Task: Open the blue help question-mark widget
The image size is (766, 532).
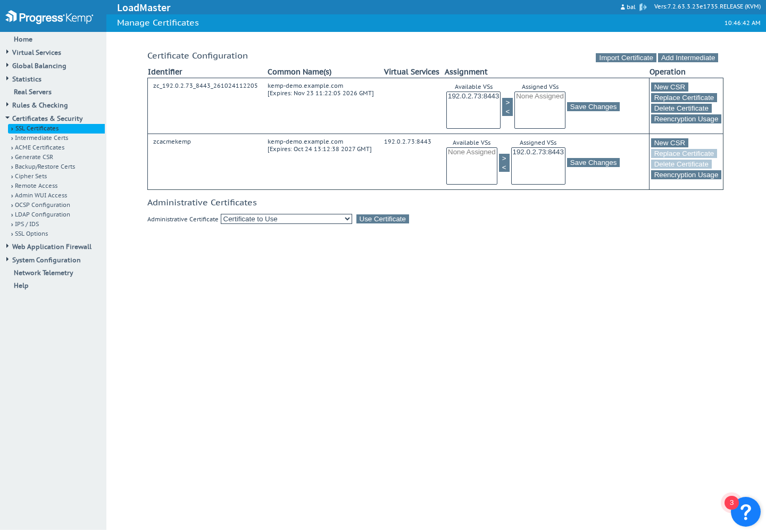Action: tap(745, 512)
